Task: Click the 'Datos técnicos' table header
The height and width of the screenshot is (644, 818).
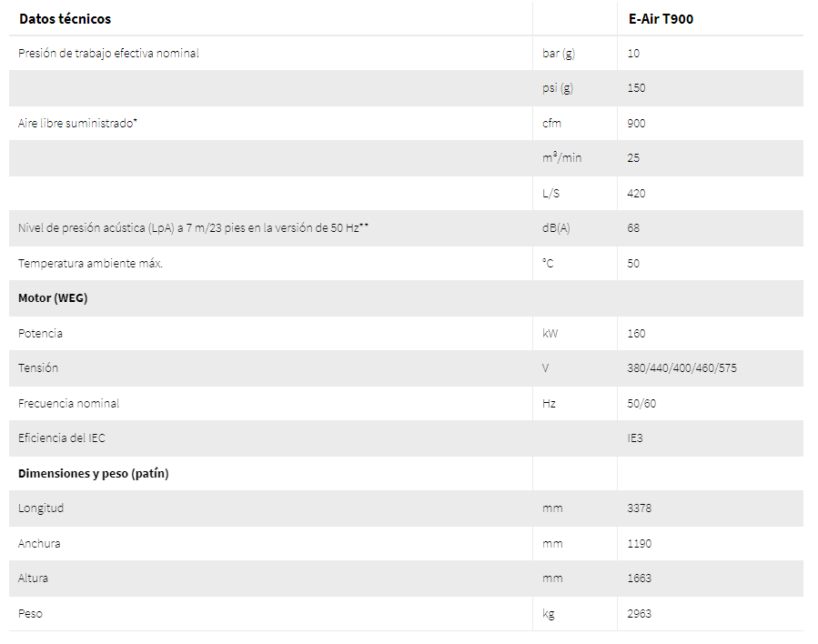Action: click(x=65, y=19)
